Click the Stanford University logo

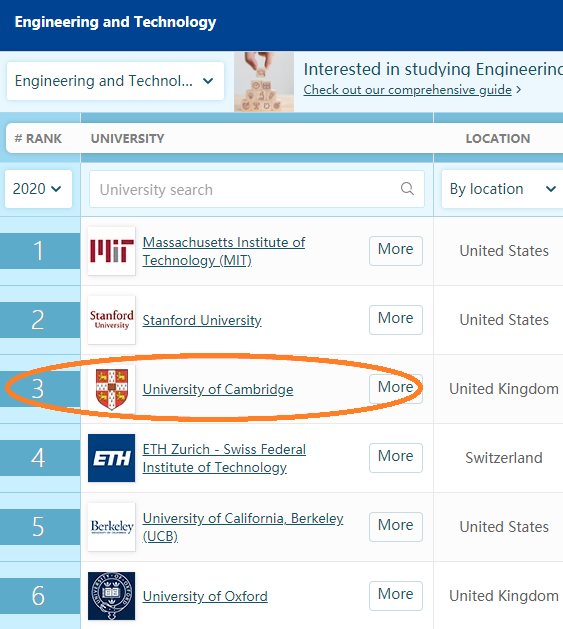112,320
